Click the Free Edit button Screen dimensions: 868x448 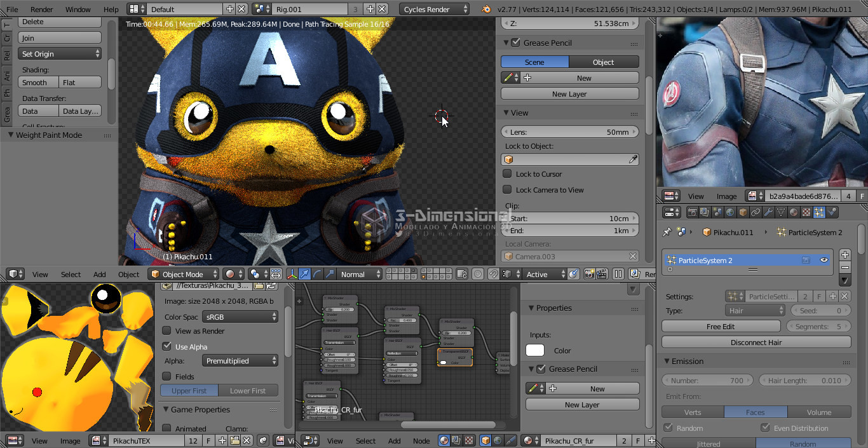coord(721,326)
